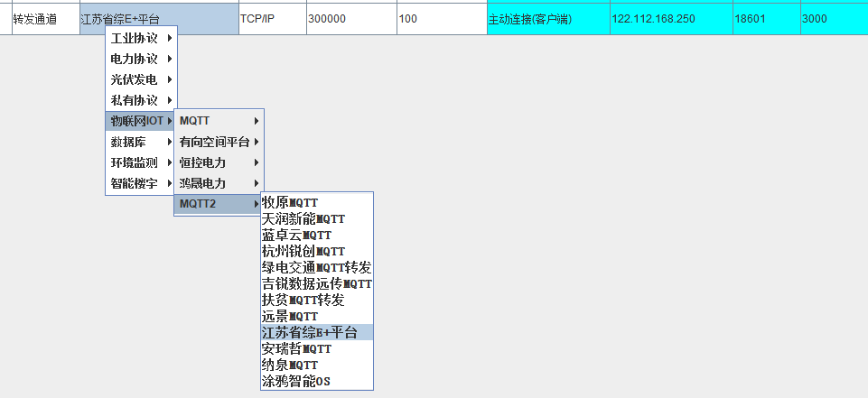Viewport: 868px width, 398px height.
Task: Click the 3000 value cell
Action: (x=835, y=19)
